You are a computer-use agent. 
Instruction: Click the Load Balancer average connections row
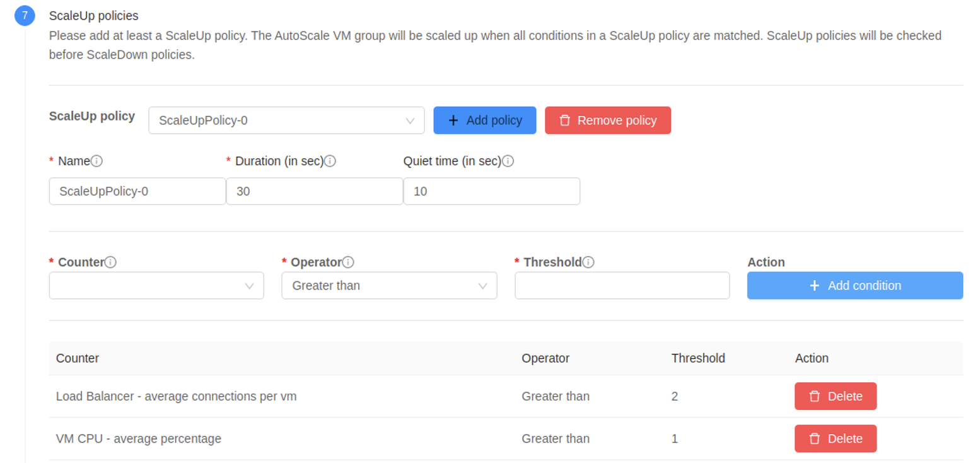pos(506,396)
